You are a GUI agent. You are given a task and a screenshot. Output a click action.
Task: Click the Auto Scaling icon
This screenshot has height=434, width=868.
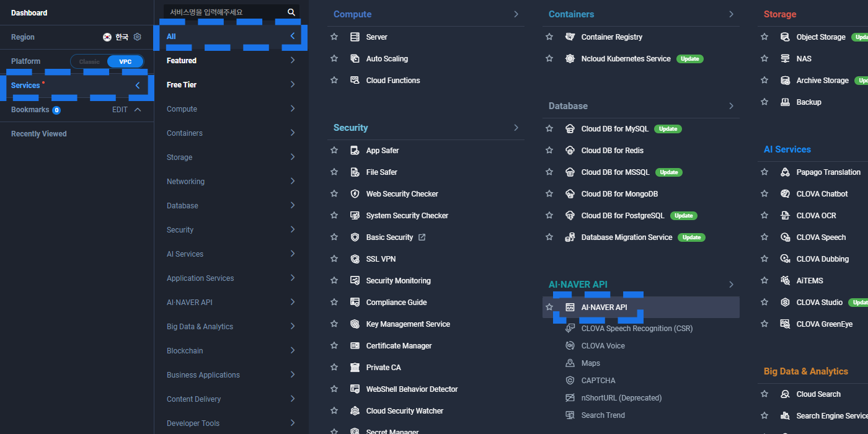[x=355, y=59]
